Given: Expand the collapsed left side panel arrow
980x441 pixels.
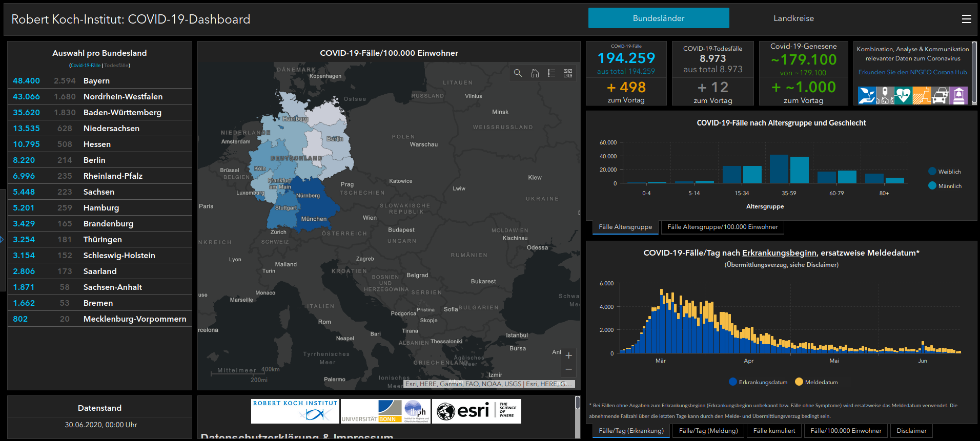Looking at the screenshot, I should pos(2,239).
